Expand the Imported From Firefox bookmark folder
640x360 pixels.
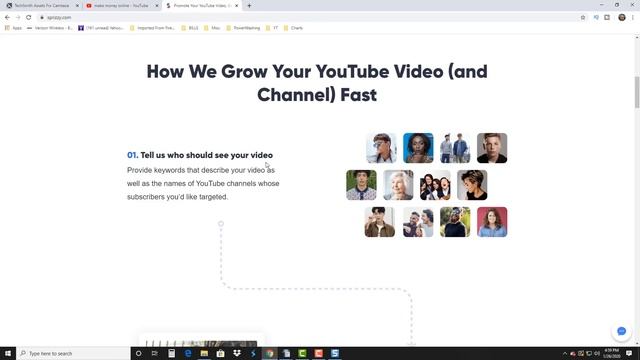point(152,28)
